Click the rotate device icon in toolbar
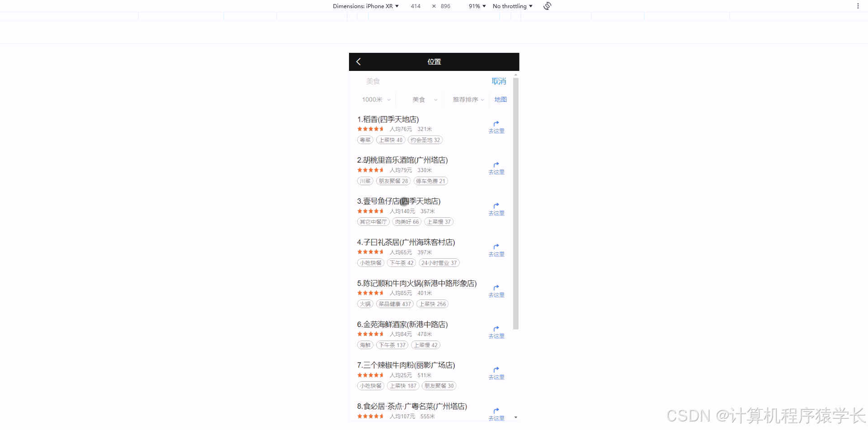868x430 pixels. [547, 6]
